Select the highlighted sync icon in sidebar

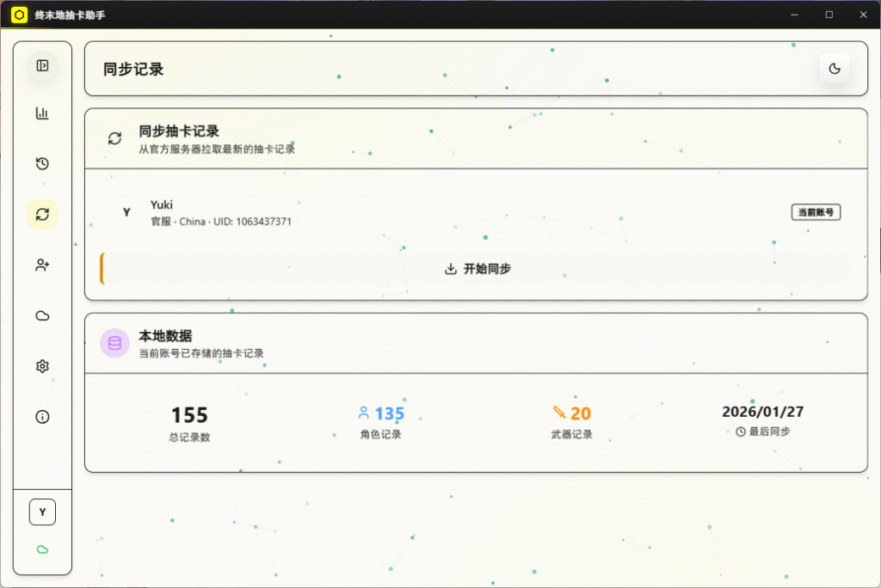pos(41,214)
